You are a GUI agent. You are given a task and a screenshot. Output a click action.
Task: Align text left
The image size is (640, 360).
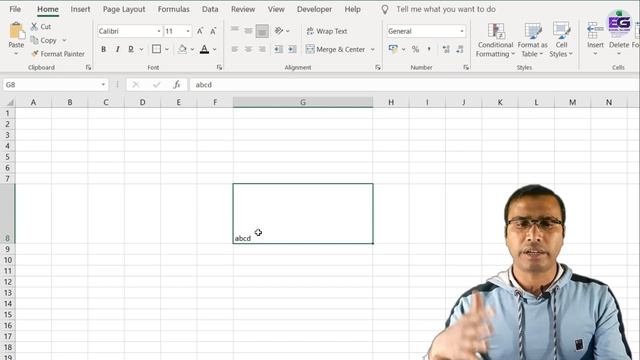coord(235,49)
